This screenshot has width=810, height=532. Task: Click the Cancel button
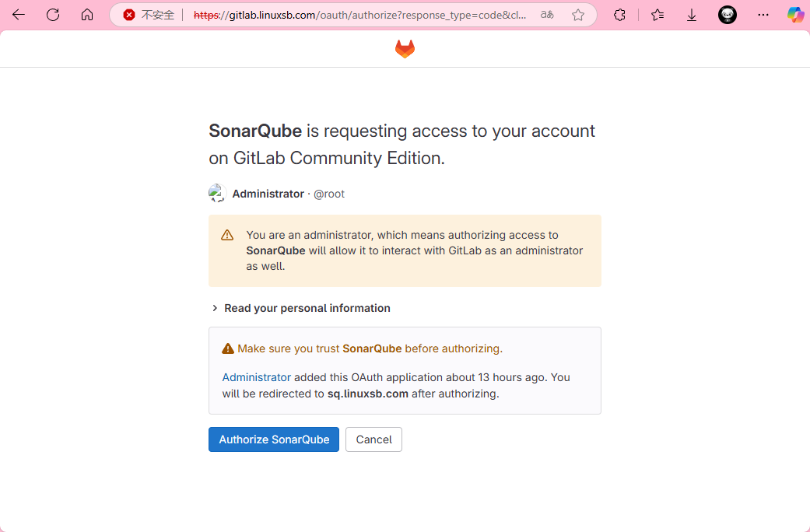pos(373,439)
